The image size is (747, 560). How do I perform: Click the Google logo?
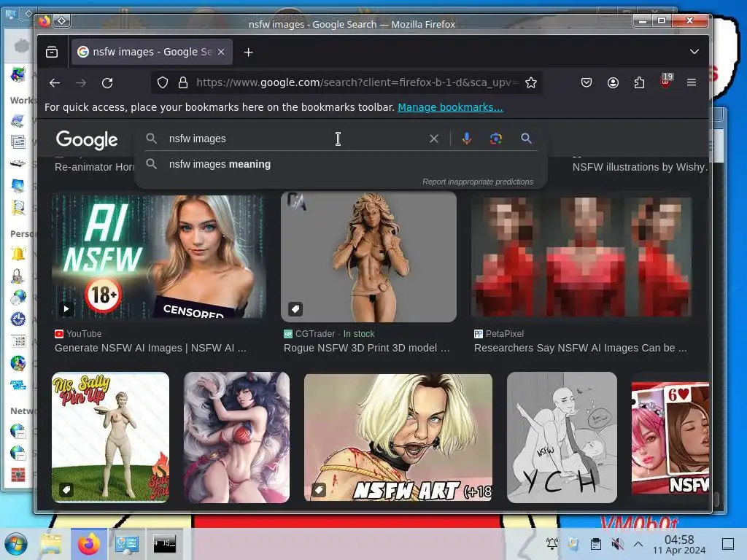pyautogui.click(x=87, y=139)
